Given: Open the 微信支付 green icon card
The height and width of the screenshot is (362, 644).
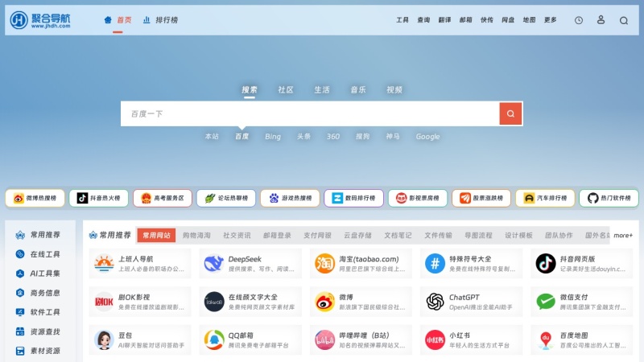Looking at the screenshot, I should tap(581, 302).
